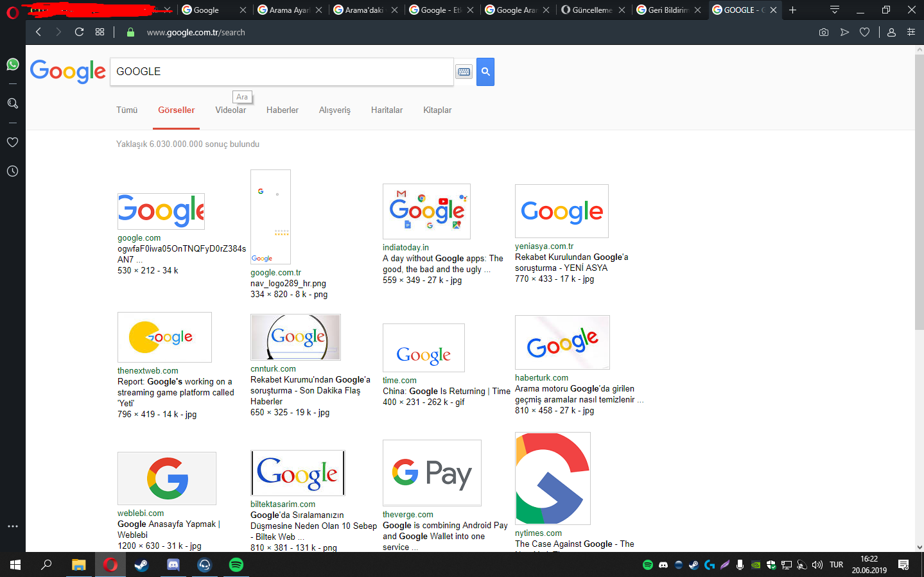This screenshot has width=924, height=577.
Task: Open the tab menu dropdown
Action: pos(834,10)
